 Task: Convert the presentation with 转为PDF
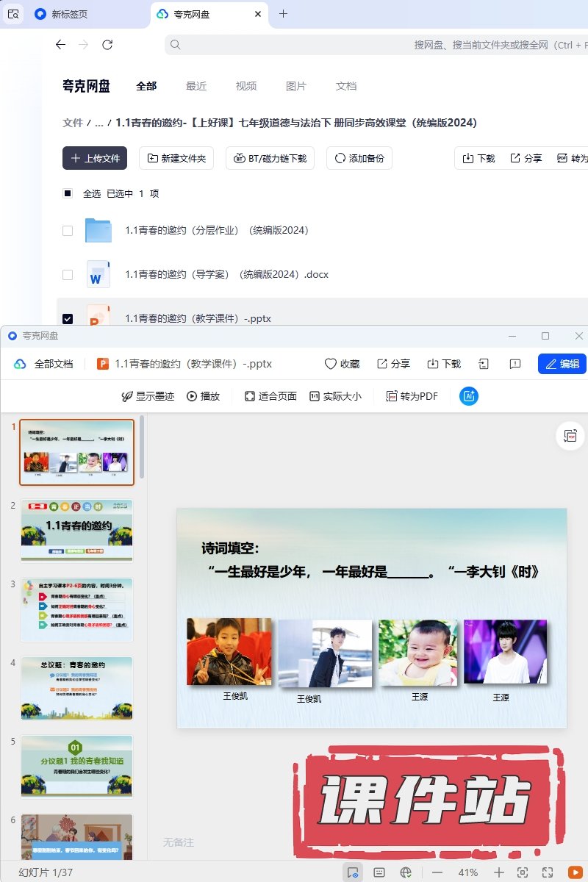[412, 396]
